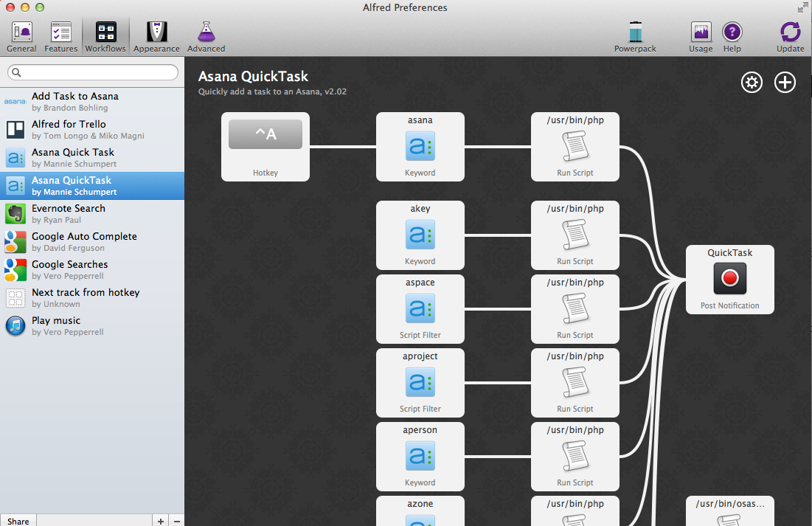Select Evernote Search workflow
Viewport: 812px width, 526px height.
pos(92,213)
